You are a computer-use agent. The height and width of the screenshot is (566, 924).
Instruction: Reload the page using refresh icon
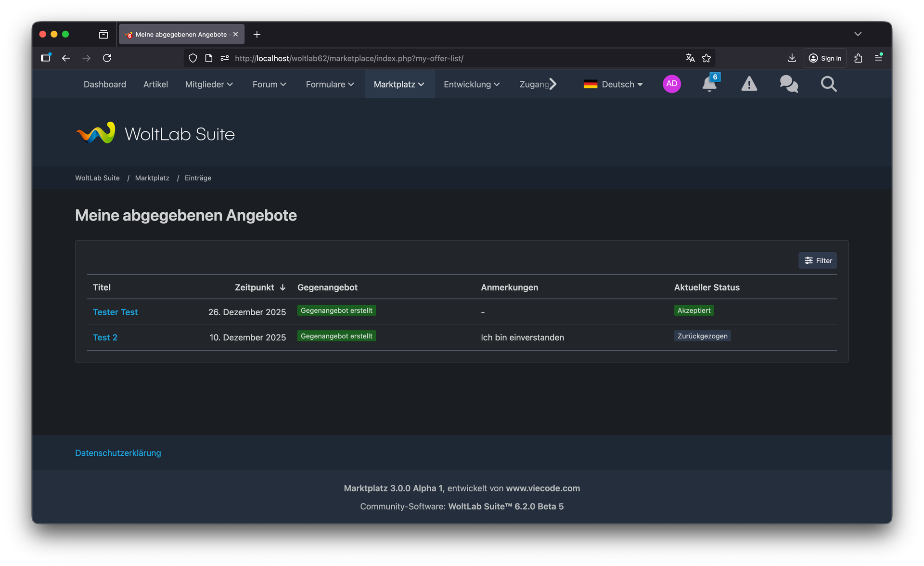coord(107,58)
